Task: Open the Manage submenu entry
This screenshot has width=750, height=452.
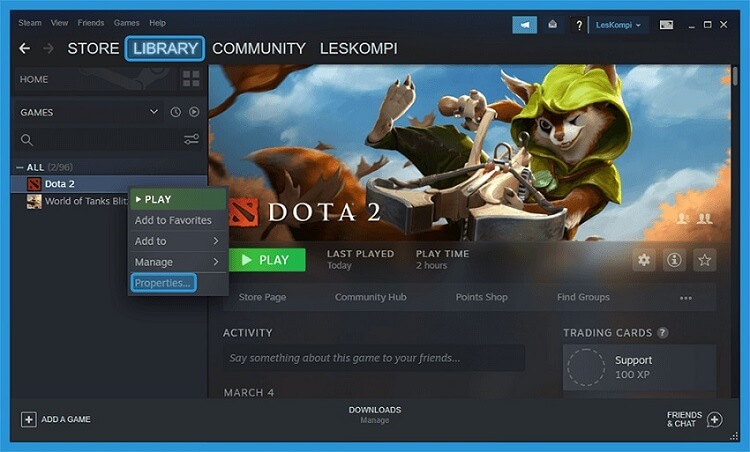Action: click(x=177, y=262)
